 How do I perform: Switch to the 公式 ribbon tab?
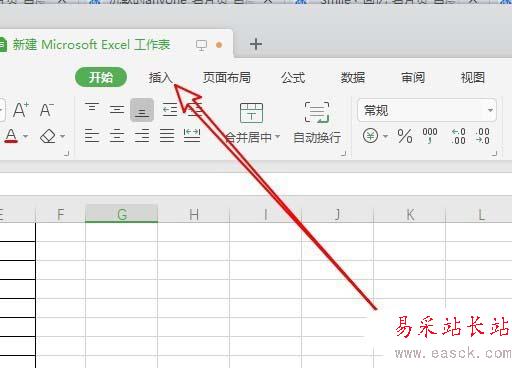pos(293,78)
